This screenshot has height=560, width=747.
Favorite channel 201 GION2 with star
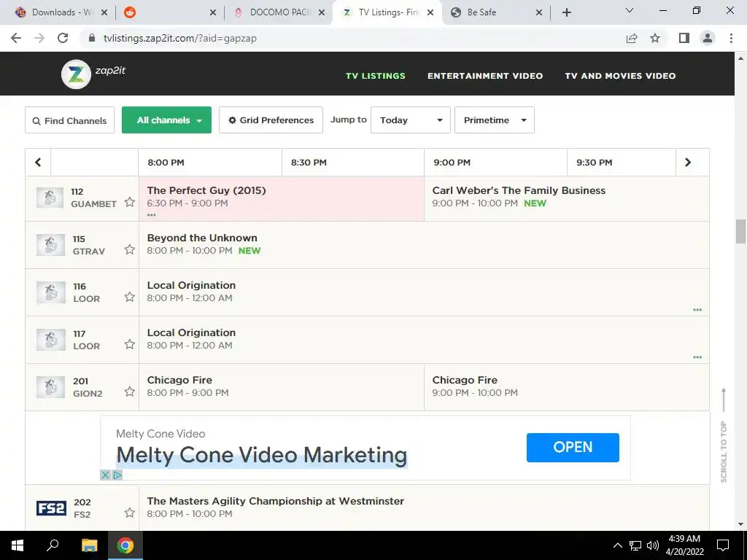coord(130,392)
